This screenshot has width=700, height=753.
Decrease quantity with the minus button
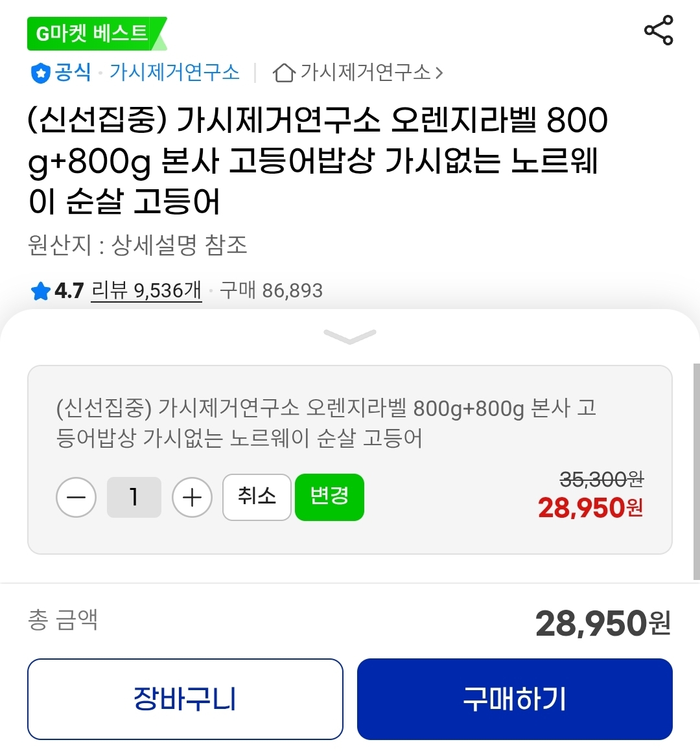76,497
